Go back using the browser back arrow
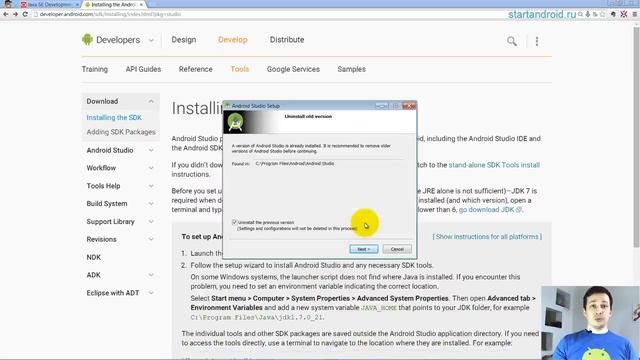This screenshot has width=640, height=360. pos(6,14)
